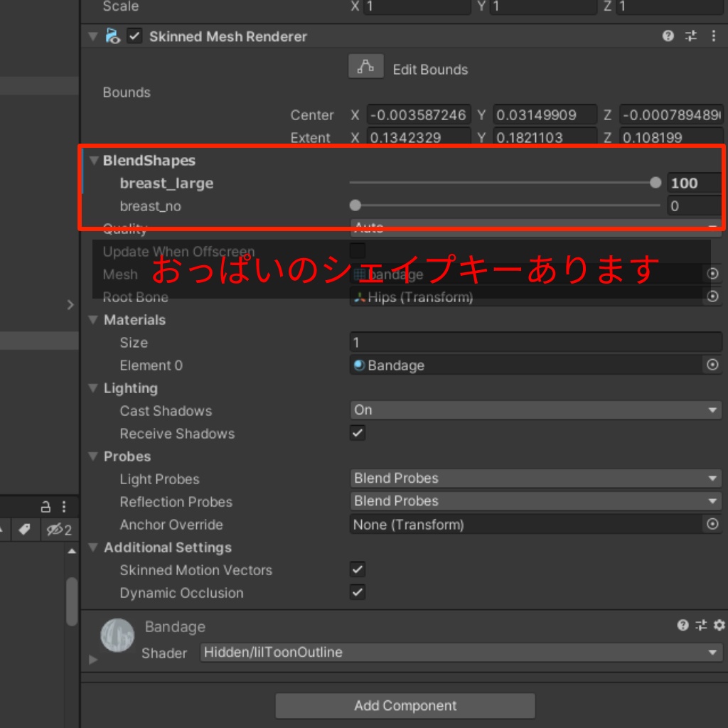Open the Reflection Probes dropdown

coord(536,501)
